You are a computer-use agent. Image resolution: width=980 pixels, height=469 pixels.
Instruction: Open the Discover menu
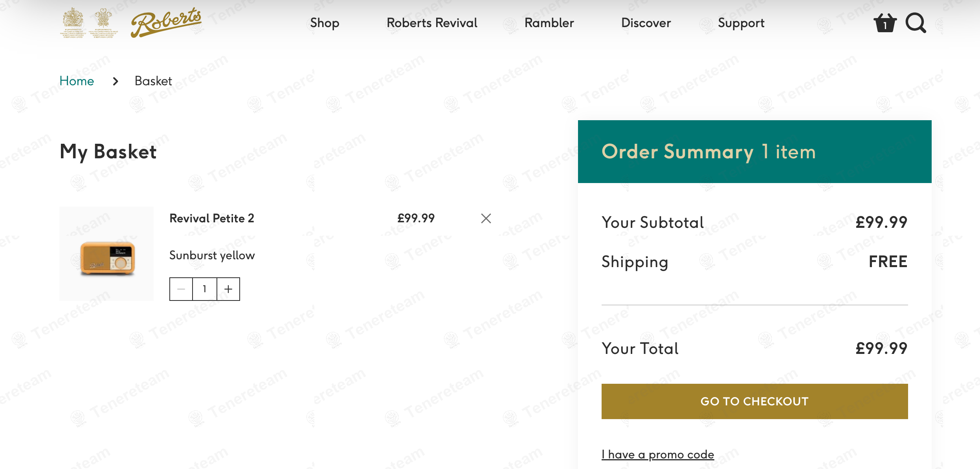point(646,23)
